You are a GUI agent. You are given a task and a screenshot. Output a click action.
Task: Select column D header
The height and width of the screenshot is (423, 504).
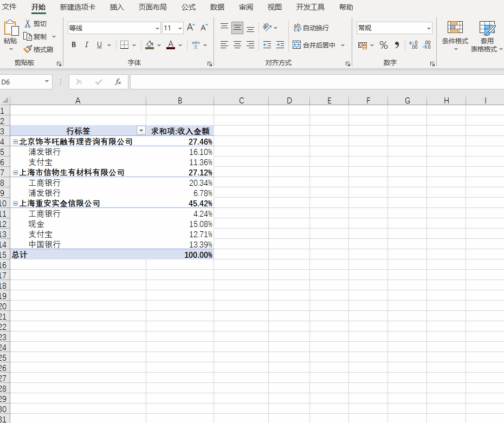(x=289, y=101)
